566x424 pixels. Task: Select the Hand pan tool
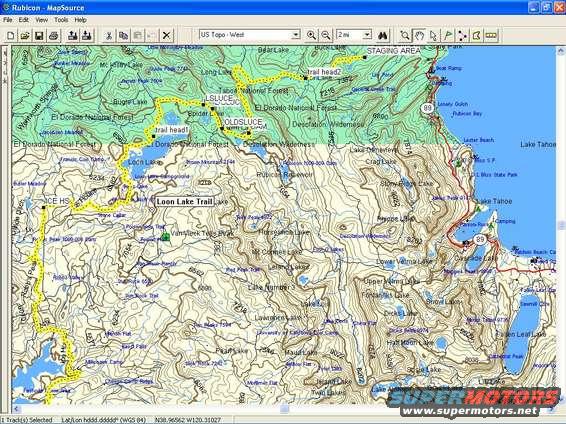(419, 35)
